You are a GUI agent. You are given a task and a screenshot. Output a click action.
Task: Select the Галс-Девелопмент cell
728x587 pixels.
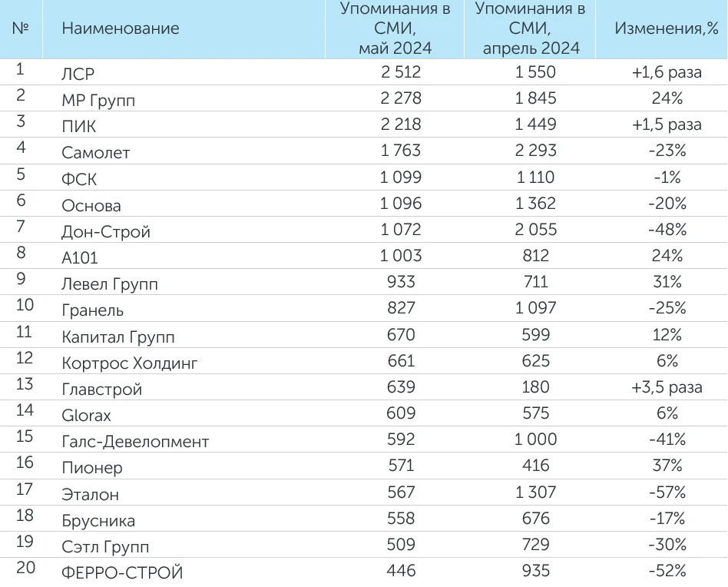point(135,442)
